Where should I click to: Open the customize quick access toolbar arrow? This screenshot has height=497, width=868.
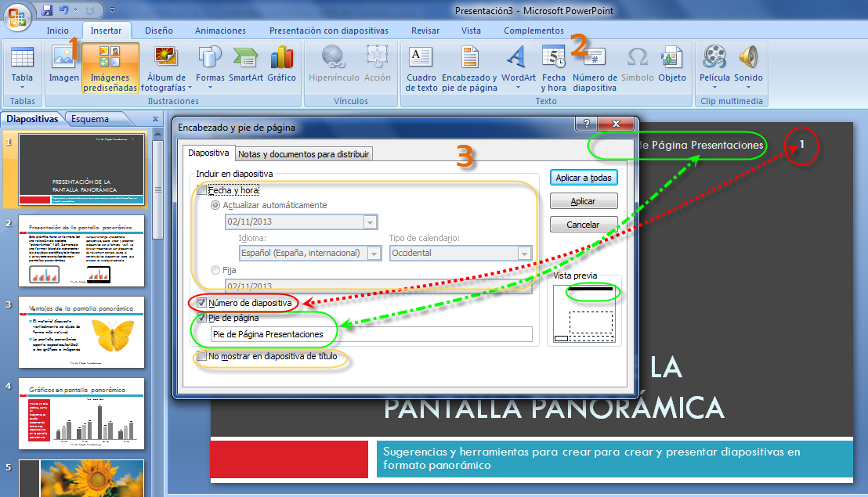(x=112, y=10)
